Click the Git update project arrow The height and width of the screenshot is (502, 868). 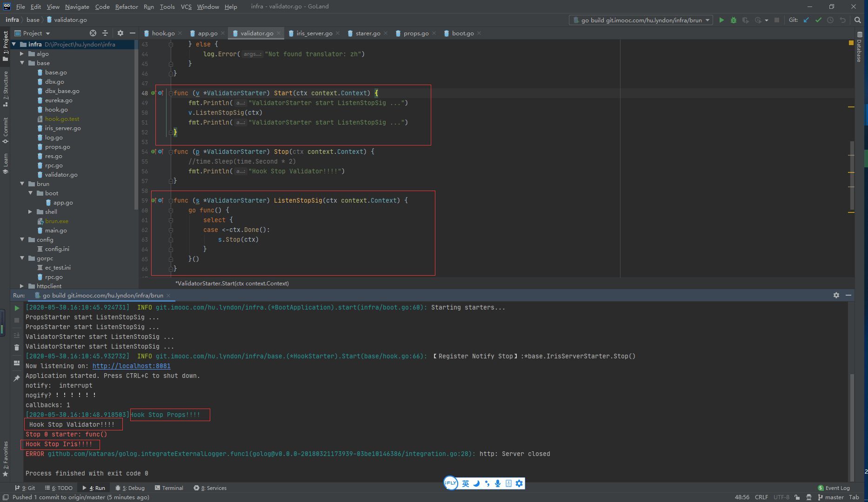(x=806, y=20)
